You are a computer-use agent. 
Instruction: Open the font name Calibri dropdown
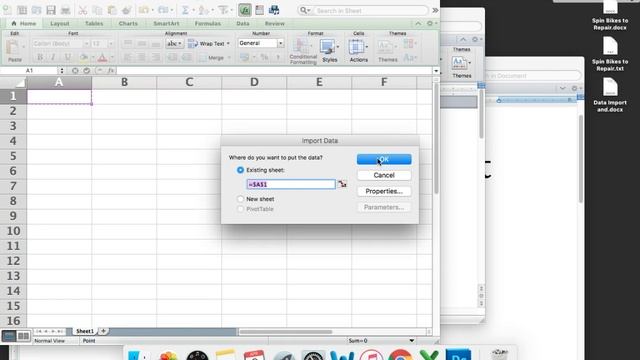point(86,43)
